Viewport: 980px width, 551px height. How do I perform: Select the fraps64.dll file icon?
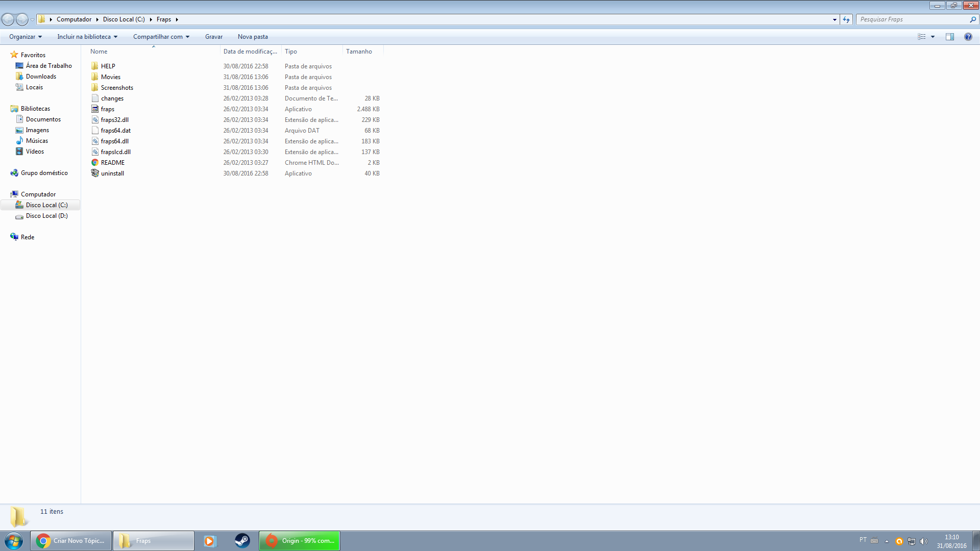click(95, 141)
